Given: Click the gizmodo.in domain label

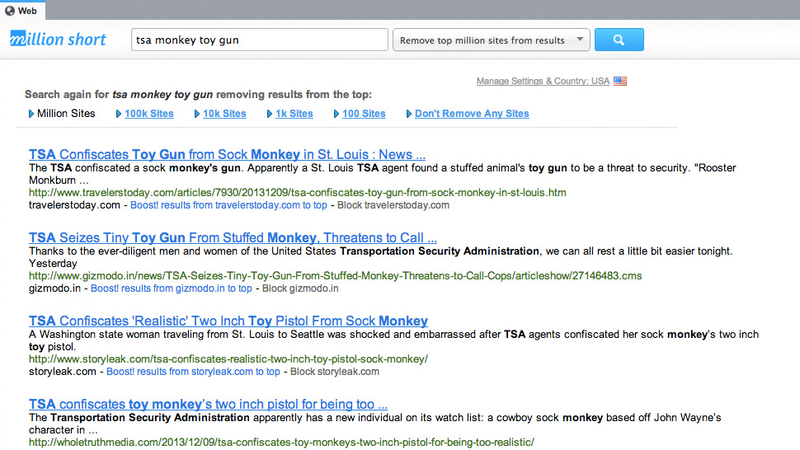Looking at the screenshot, I should (x=55, y=288).
